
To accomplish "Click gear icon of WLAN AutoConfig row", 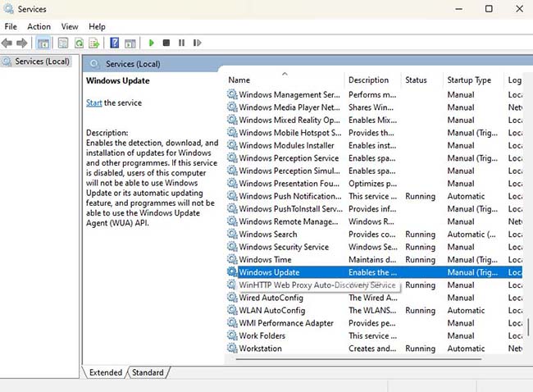I will point(232,310).
